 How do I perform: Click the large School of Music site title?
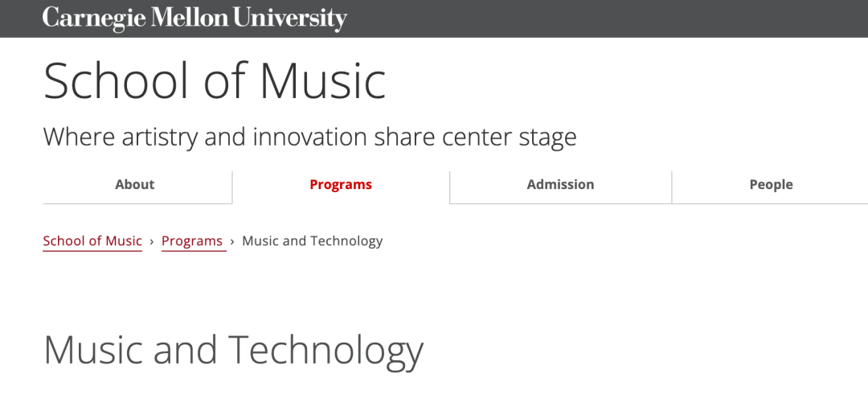pos(215,81)
